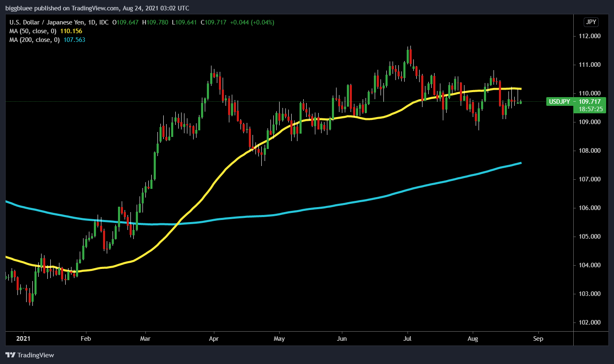The image size is (614, 364).
Task: Click the 108.000 price scale label
Action: point(589,151)
